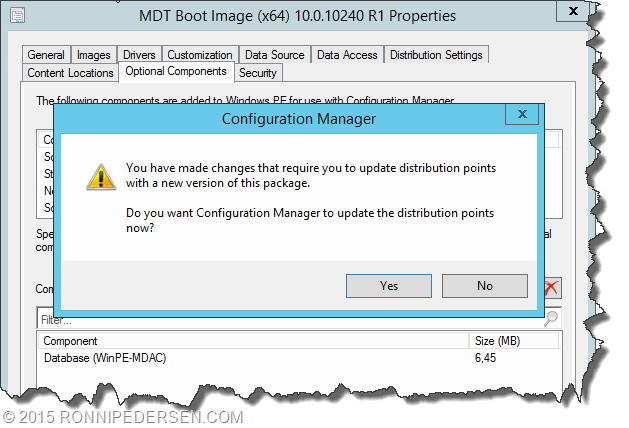Switch to the Customization tab
629x428 pixels.
point(200,55)
